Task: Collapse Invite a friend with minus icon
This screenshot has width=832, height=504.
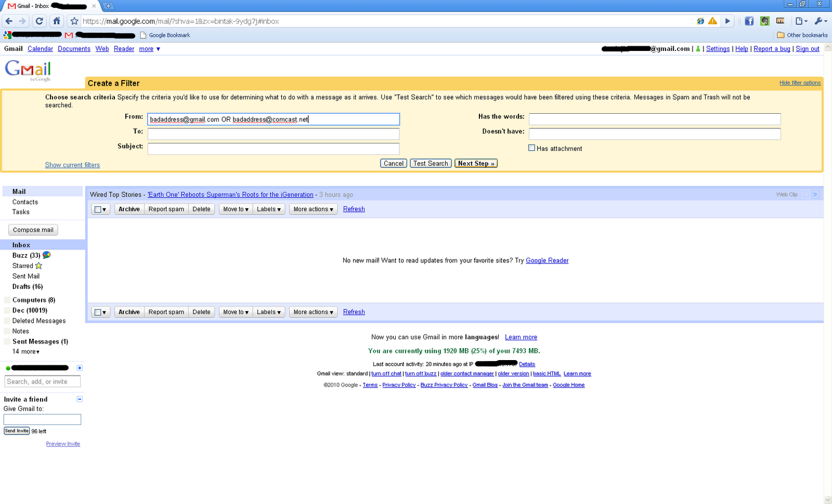Action: 80,399
